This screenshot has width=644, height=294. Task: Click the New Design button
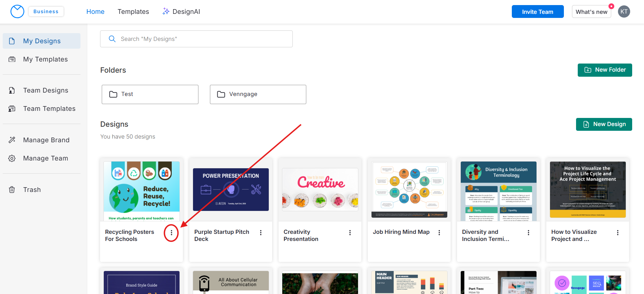(x=604, y=124)
